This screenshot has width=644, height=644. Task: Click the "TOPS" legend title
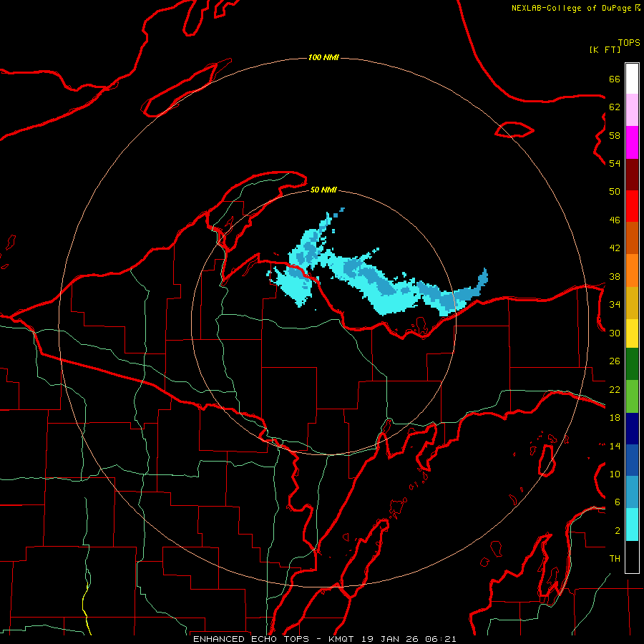tap(629, 42)
